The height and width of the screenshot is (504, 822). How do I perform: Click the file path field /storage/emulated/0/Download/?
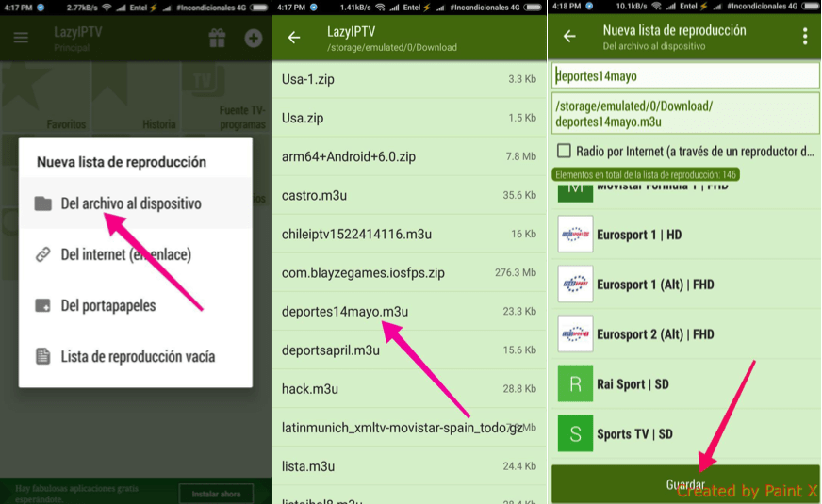[x=685, y=114]
